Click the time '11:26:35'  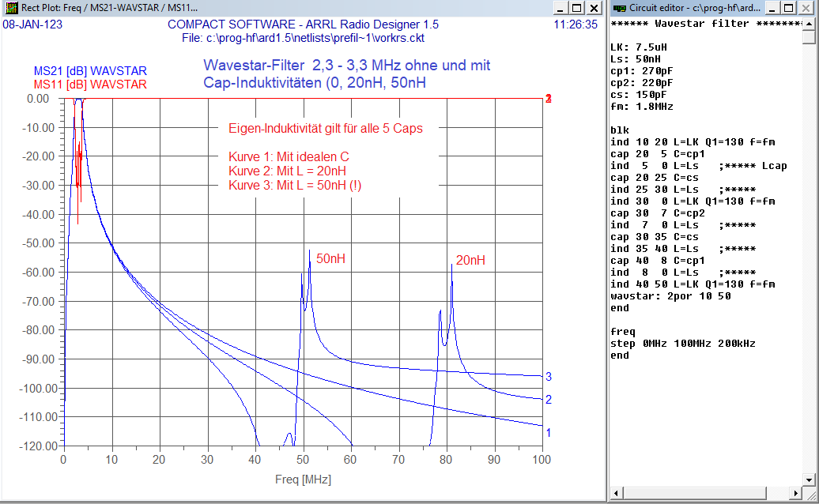(x=576, y=24)
